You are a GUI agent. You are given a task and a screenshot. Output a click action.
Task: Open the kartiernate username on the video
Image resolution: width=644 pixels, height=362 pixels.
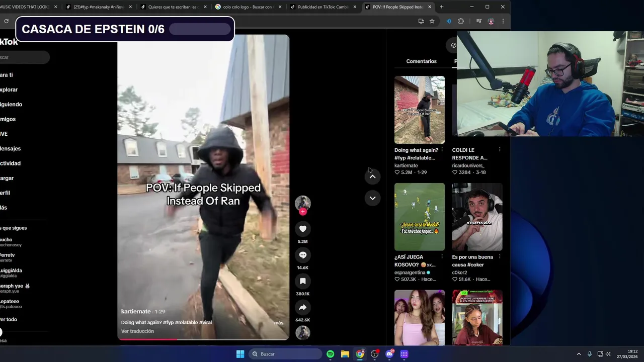pyautogui.click(x=136, y=312)
